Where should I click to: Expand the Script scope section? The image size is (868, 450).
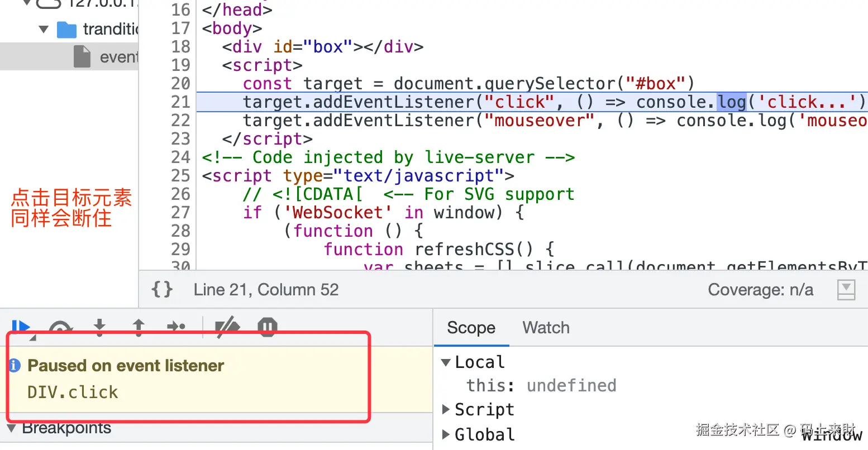[x=446, y=409]
